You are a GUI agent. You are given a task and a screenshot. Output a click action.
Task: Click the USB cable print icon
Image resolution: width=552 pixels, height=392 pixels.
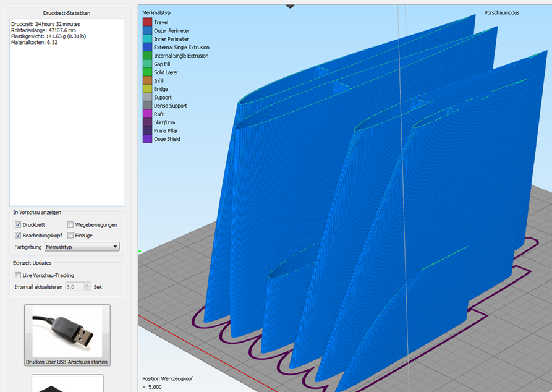click(x=67, y=331)
